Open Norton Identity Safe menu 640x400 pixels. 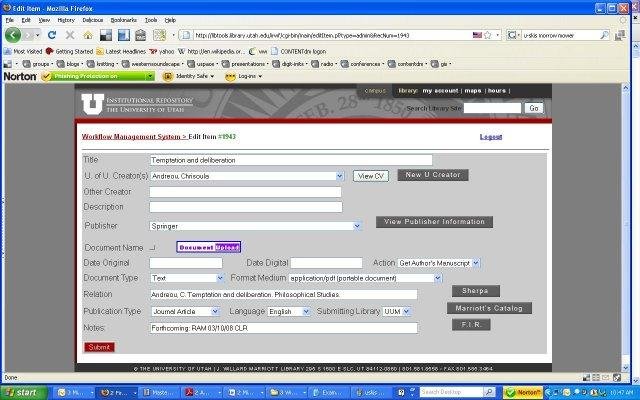[188, 76]
